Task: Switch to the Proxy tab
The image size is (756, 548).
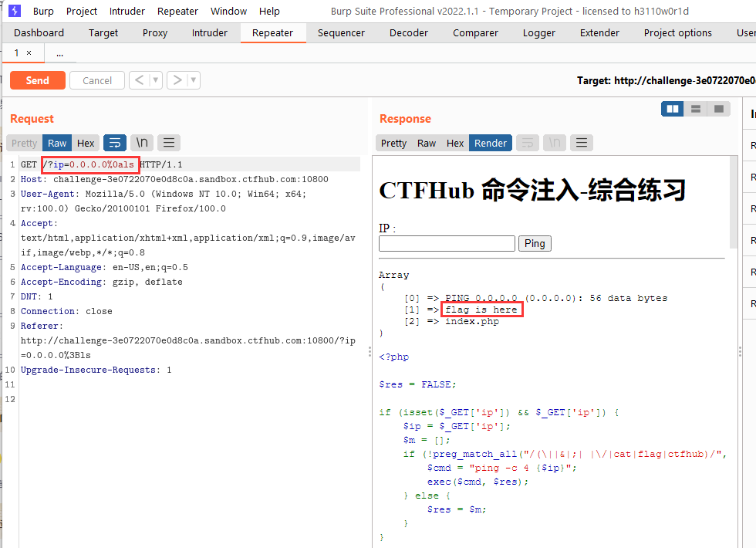Action: click(x=155, y=32)
